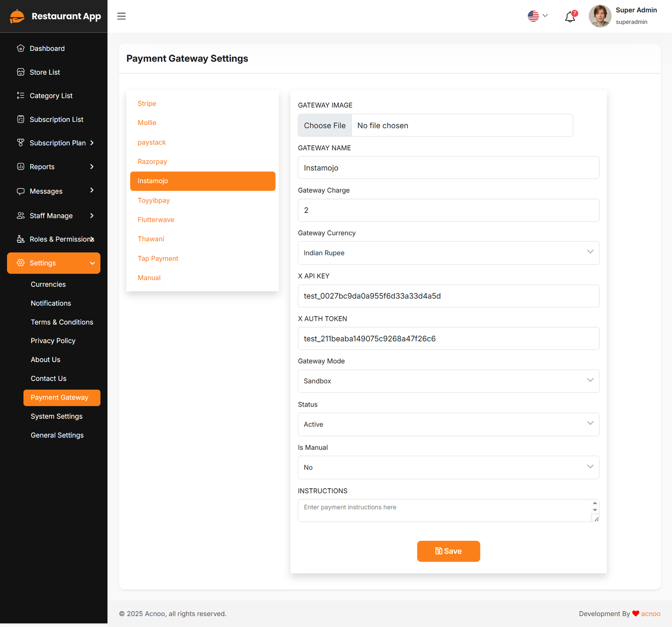Click the X API KEY input field
The height and width of the screenshot is (627, 672).
448,296
